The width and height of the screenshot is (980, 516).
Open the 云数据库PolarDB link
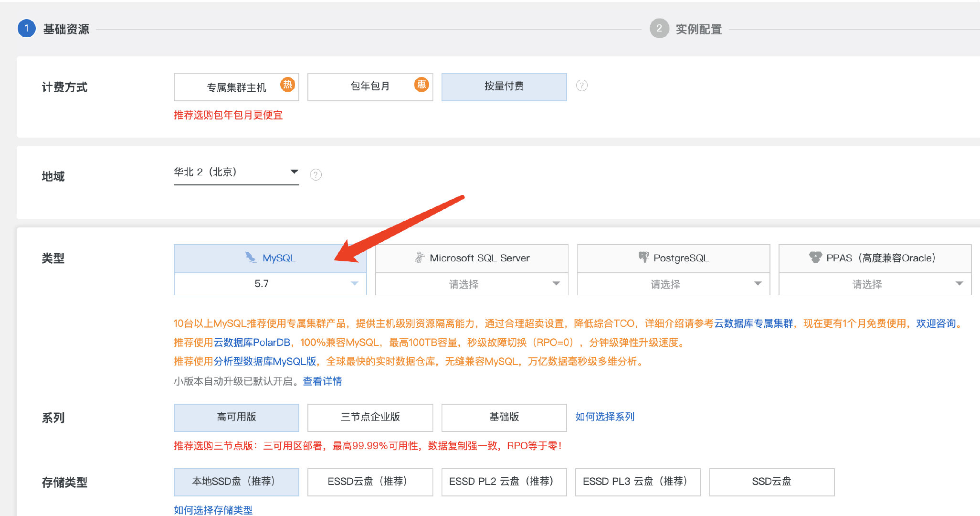252,343
